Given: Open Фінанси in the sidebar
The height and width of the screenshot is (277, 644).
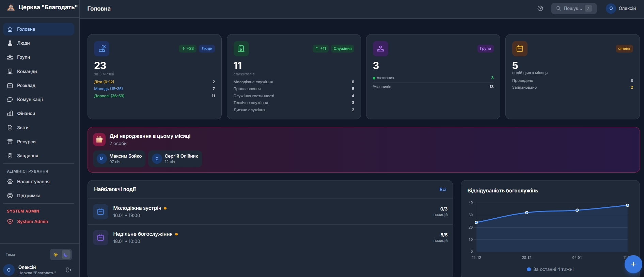Looking at the screenshot, I should (x=38, y=113).
